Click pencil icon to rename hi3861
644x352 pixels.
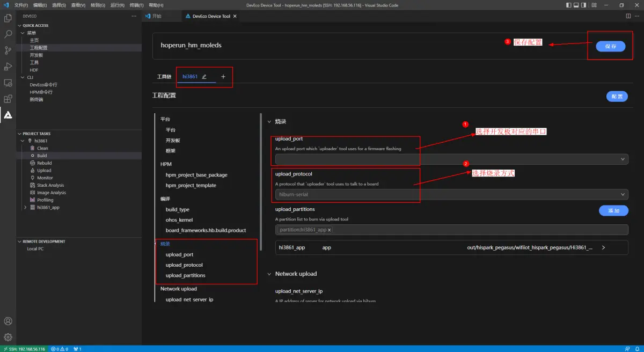point(204,77)
